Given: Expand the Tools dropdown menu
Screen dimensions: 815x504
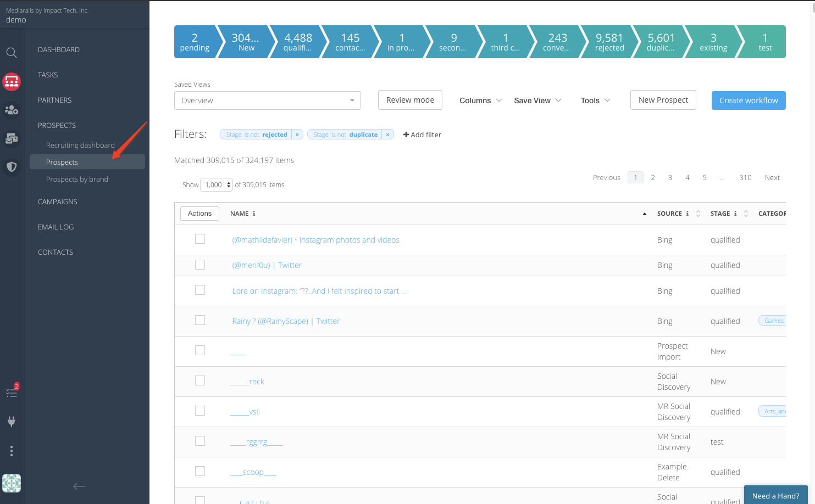Looking at the screenshot, I should (x=595, y=100).
